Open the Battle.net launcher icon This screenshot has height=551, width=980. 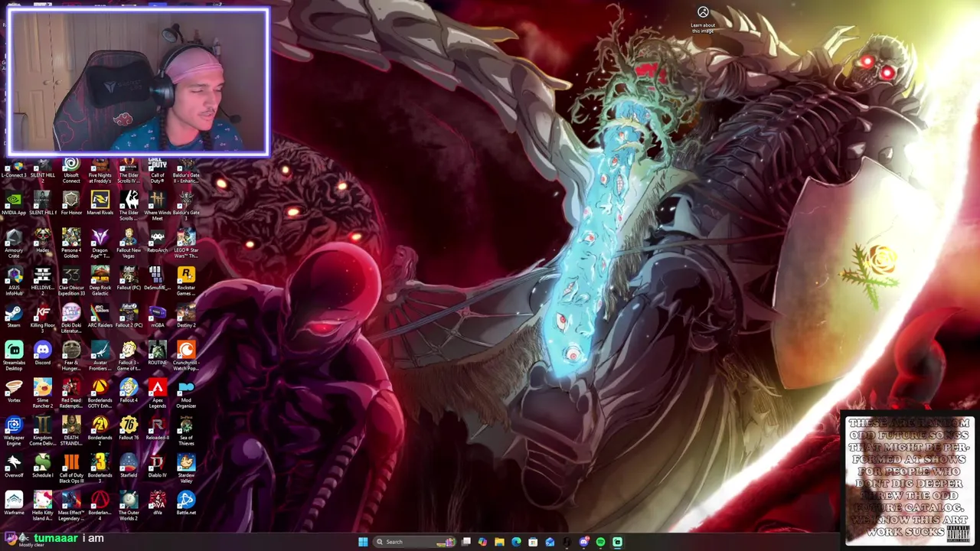186,504
